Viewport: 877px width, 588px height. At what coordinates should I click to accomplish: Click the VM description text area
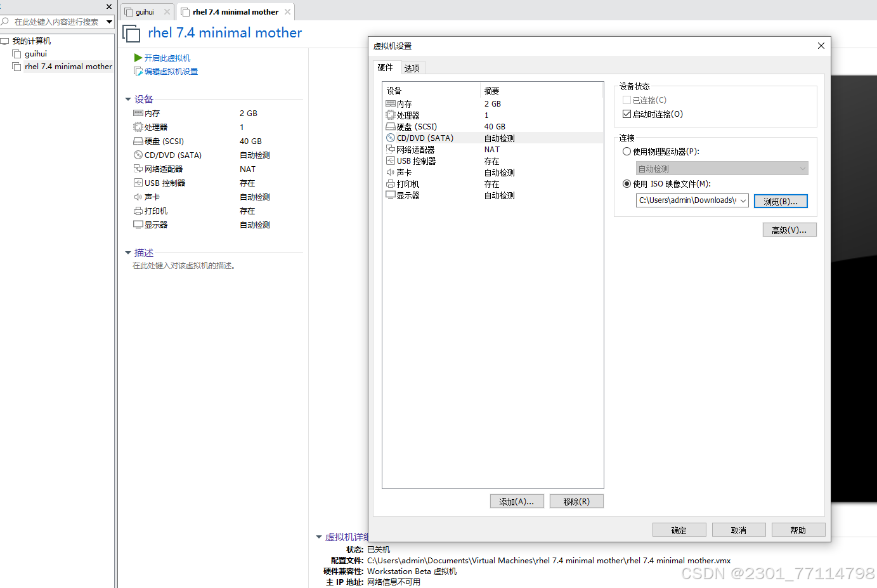(x=185, y=266)
